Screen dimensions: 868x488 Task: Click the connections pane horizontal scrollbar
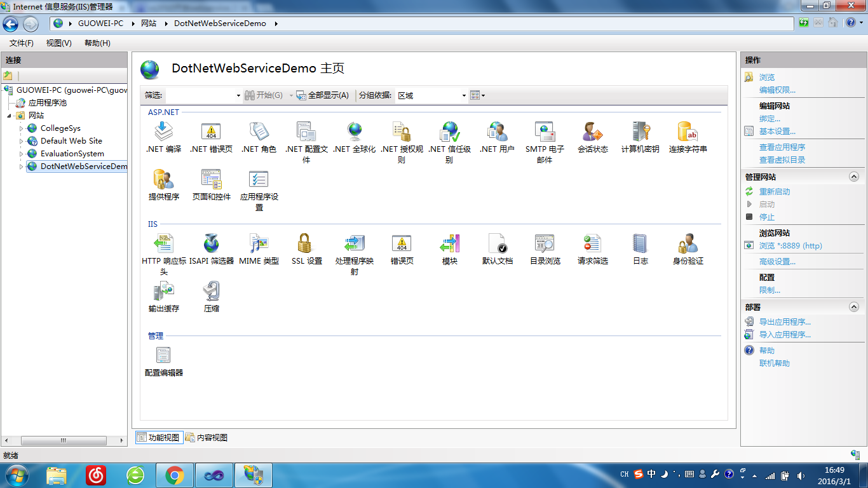point(64,440)
